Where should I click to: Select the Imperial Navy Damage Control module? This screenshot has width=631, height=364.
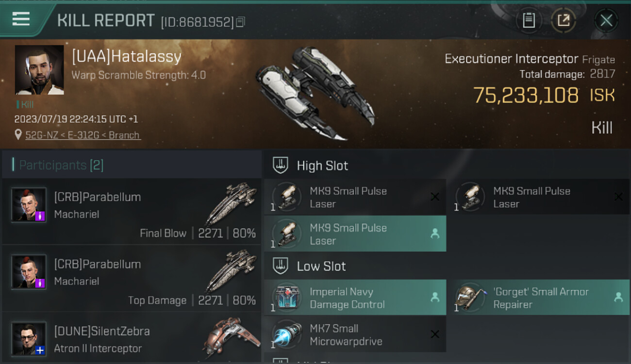[355, 298]
